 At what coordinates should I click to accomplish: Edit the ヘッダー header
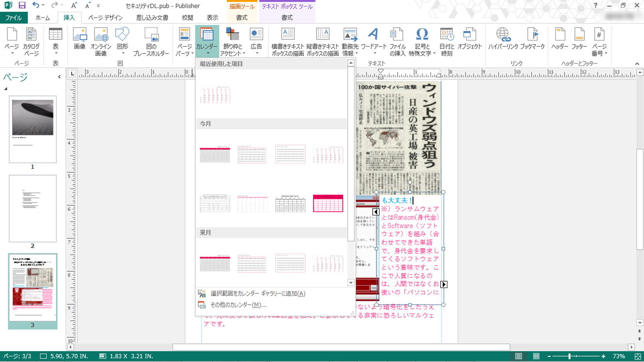point(560,39)
